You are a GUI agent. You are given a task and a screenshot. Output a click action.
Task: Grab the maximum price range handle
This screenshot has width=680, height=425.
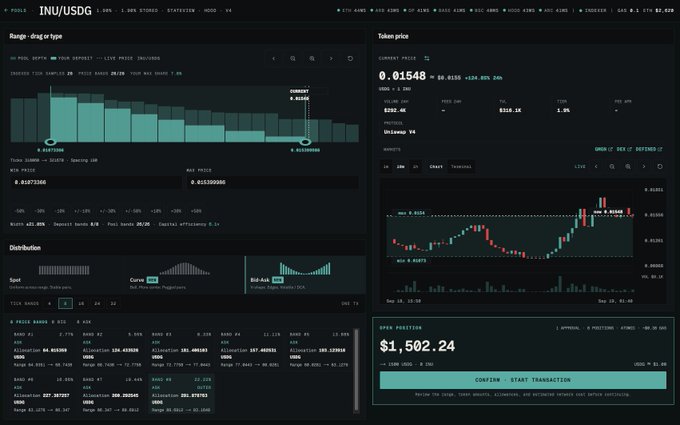pos(305,142)
